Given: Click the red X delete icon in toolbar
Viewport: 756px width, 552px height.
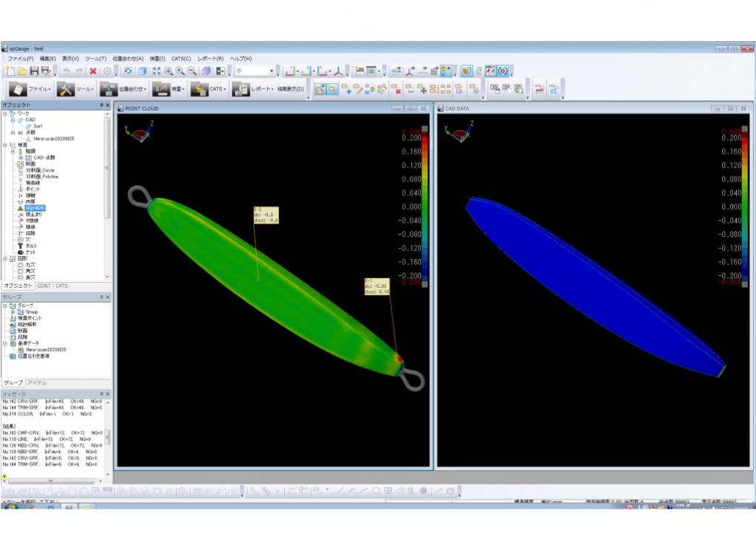Looking at the screenshot, I should [x=93, y=71].
